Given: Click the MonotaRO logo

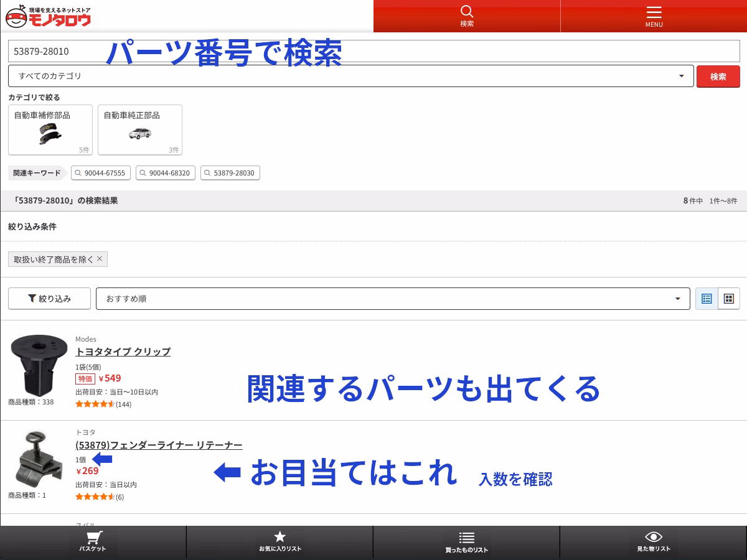Looking at the screenshot, I should coord(48,16).
